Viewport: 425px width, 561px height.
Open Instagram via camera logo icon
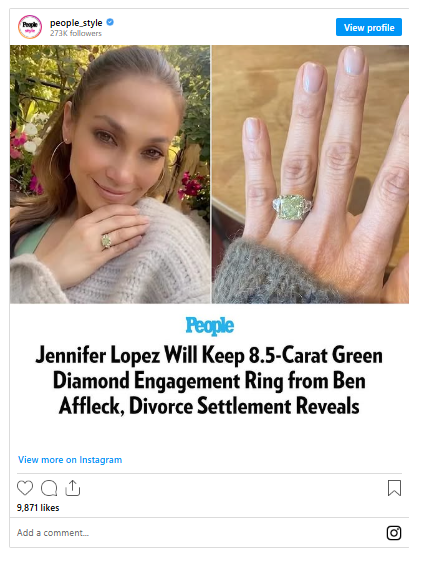(394, 533)
